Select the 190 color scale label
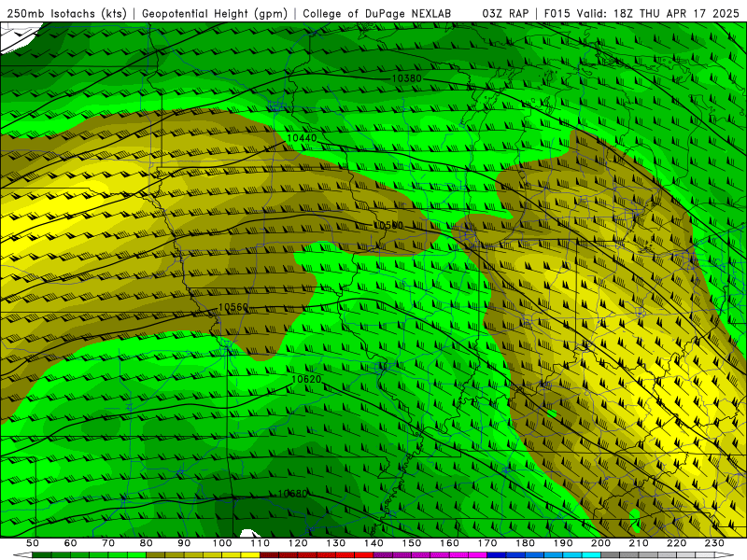The width and height of the screenshot is (747, 560). (563, 543)
